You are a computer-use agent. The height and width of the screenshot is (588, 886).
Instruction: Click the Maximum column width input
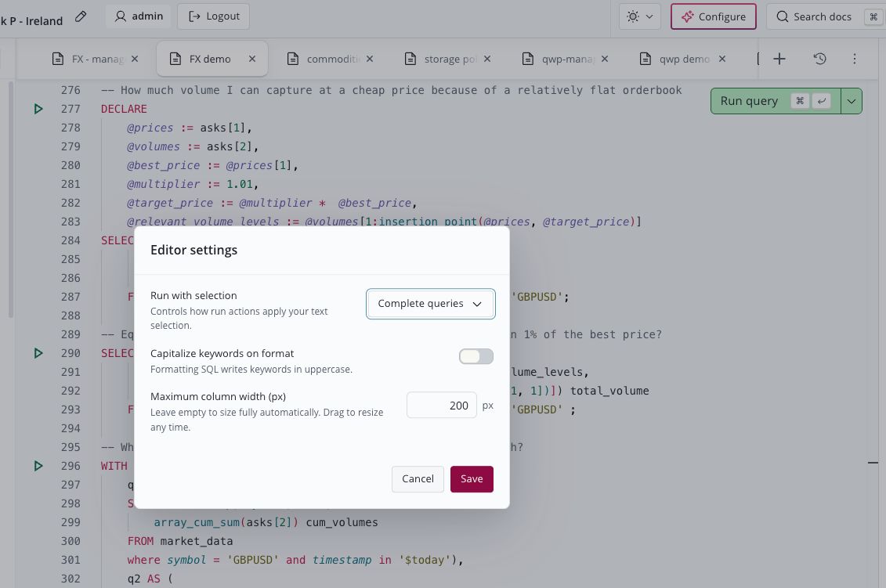tap(441, 406)
